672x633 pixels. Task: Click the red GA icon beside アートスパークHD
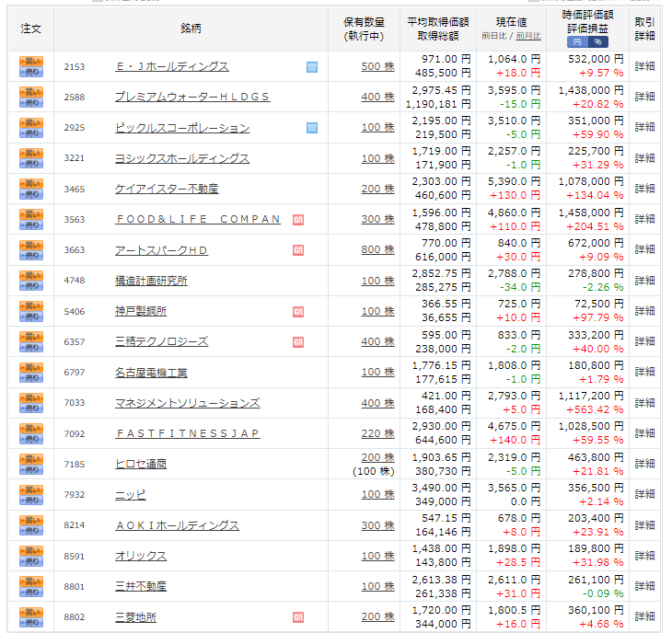[x=298, y=250]
